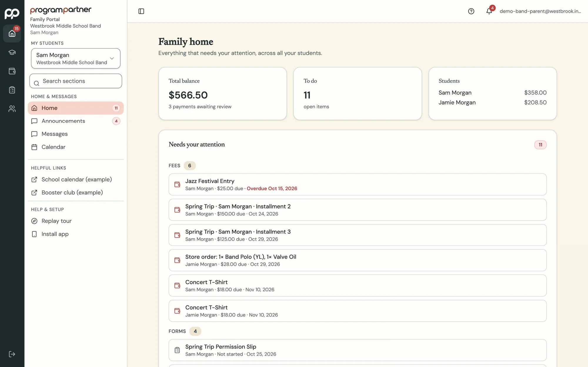Open the Spring Trip Permission Slip form
Screen dimensions: 588x367
coord(358,350)
